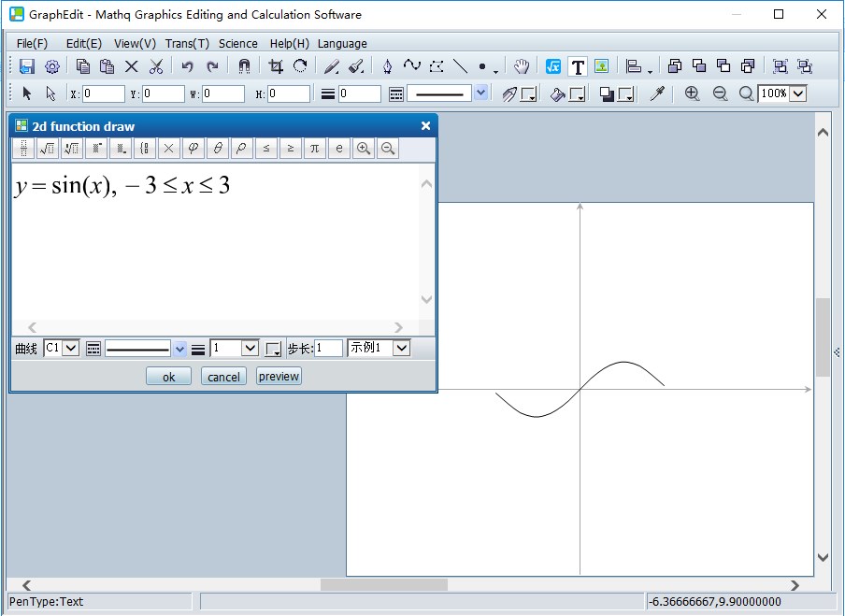Insert the pi symbol
Image resolution: width=845 pixels, height=616 pixels.
pyautogui.click(x=315, y=149)
